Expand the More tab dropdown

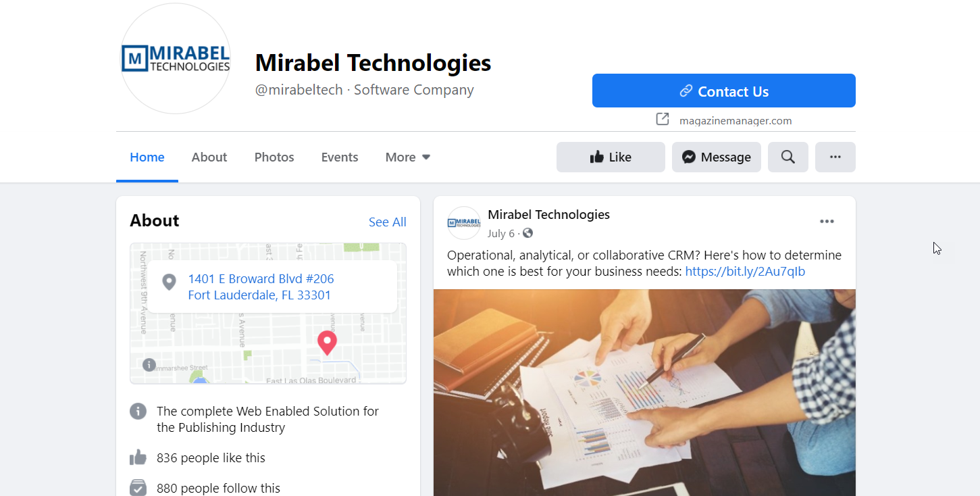pos(408,157)
